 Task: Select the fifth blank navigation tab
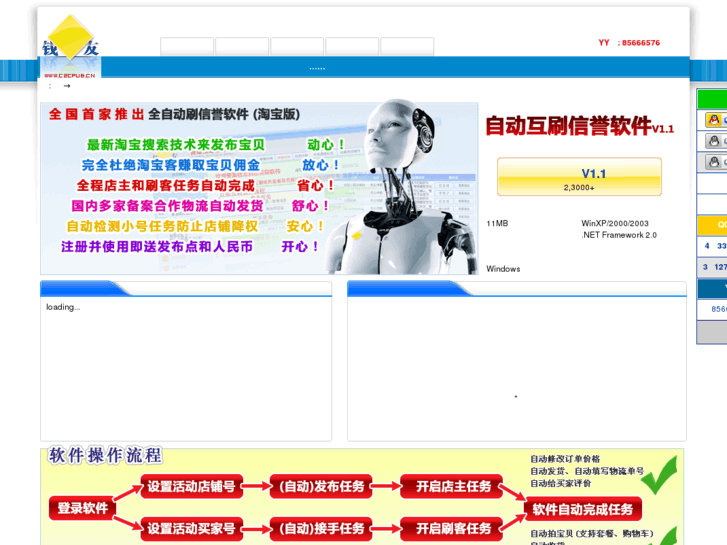(x=407, y=47)
